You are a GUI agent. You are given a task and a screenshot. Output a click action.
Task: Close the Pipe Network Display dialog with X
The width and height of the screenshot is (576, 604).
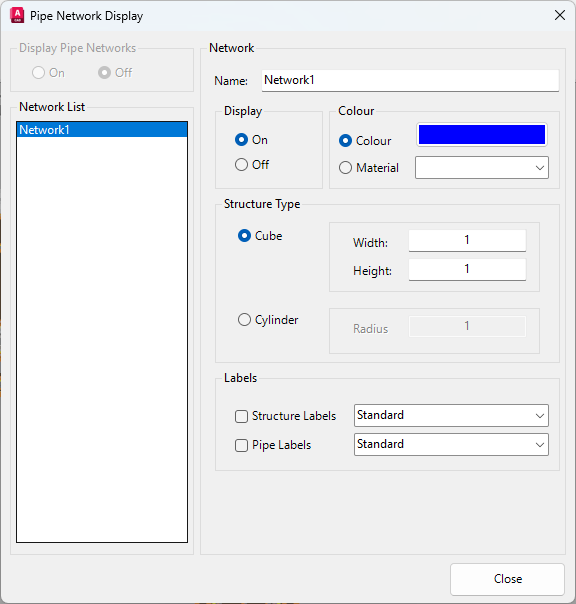click(559, 15)
